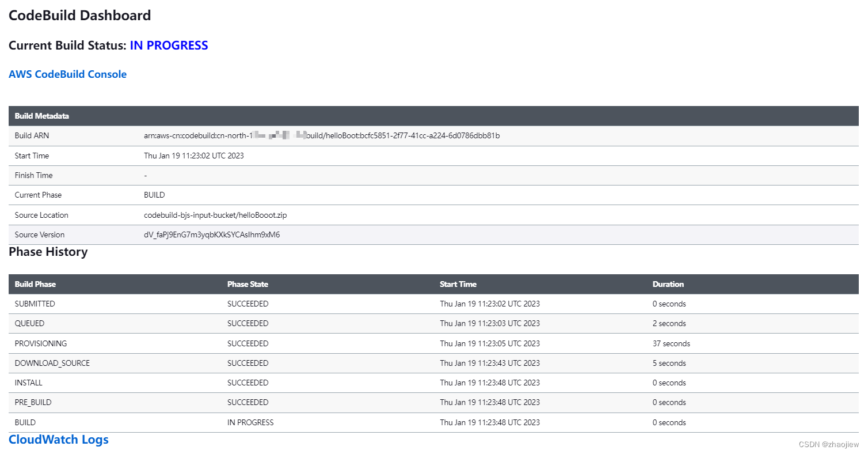Click SUCCEEDED state in the DOWNLOAD_SOURCE row

coord(248,363)
